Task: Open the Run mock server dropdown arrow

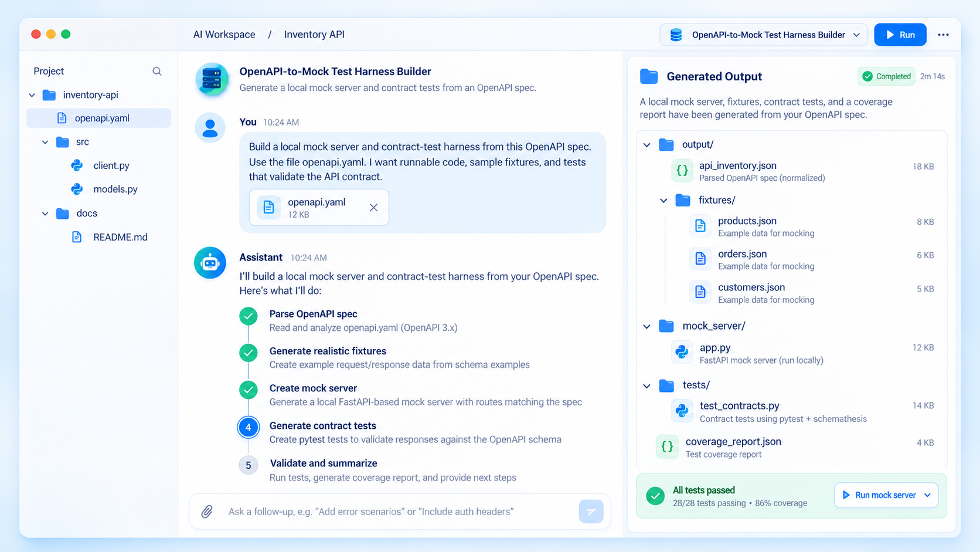Action: [928, 495]
